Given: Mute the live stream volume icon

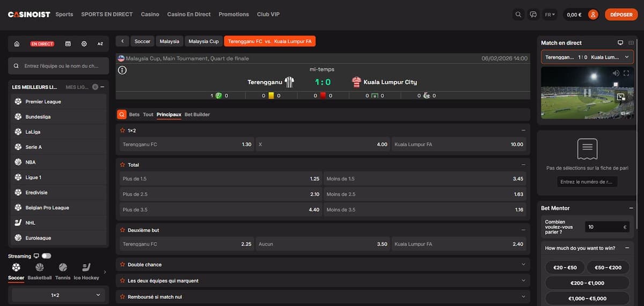Looking at the screenshot, I should tap(616, 73).
